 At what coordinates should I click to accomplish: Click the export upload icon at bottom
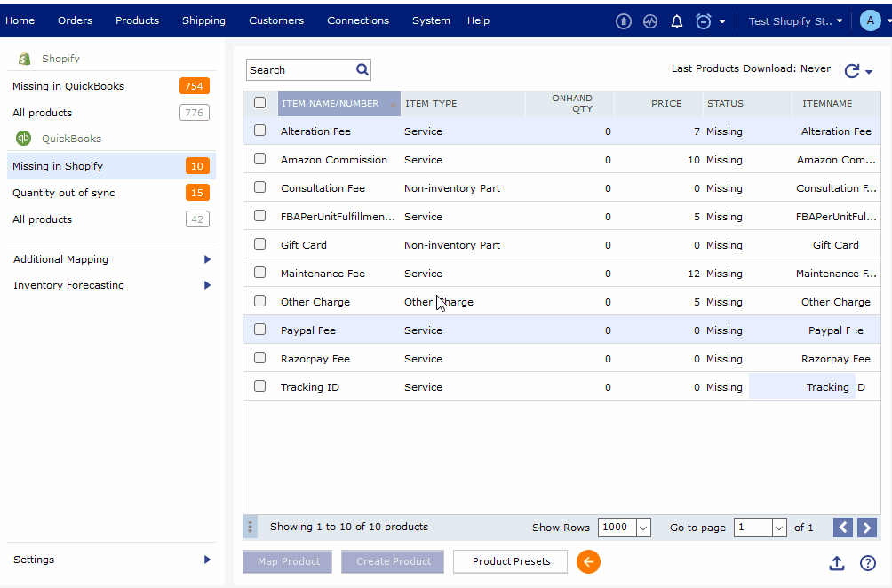[x=836, y=563]
